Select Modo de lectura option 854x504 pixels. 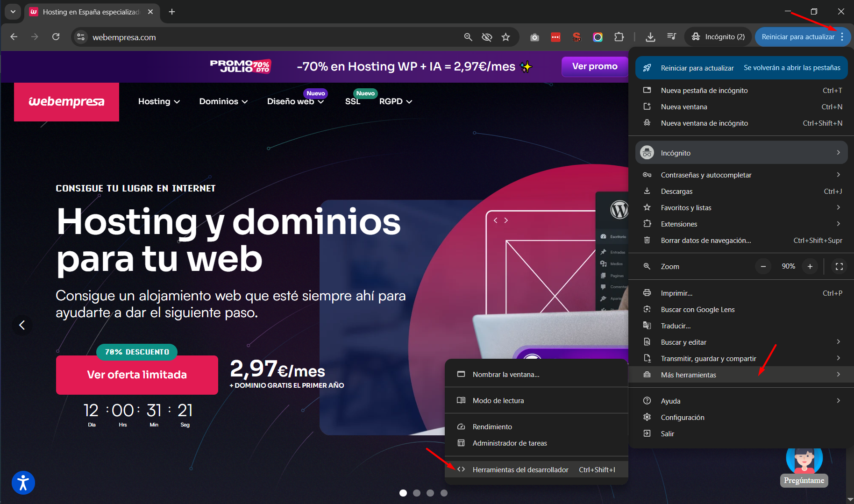[536, 400]
